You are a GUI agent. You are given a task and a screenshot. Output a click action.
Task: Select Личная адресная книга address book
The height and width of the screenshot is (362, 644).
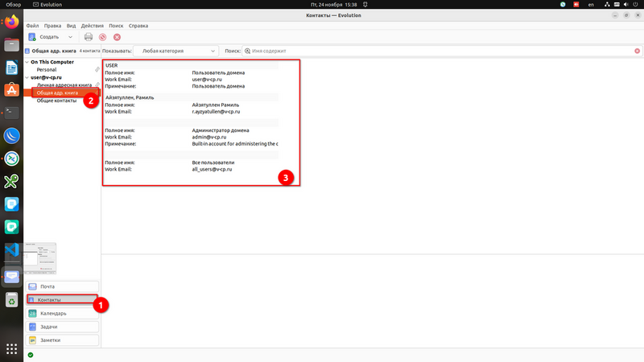coord(64,85)
